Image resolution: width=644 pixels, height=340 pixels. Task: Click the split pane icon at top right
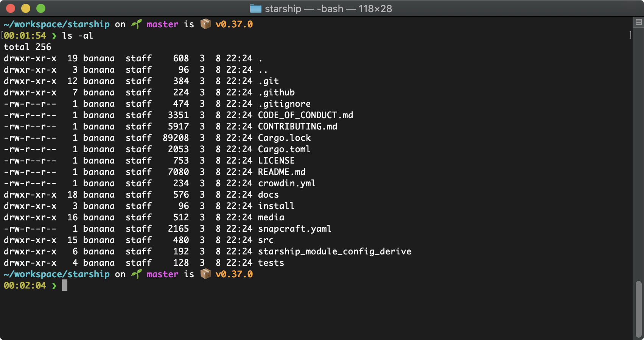tap(639, 22)
